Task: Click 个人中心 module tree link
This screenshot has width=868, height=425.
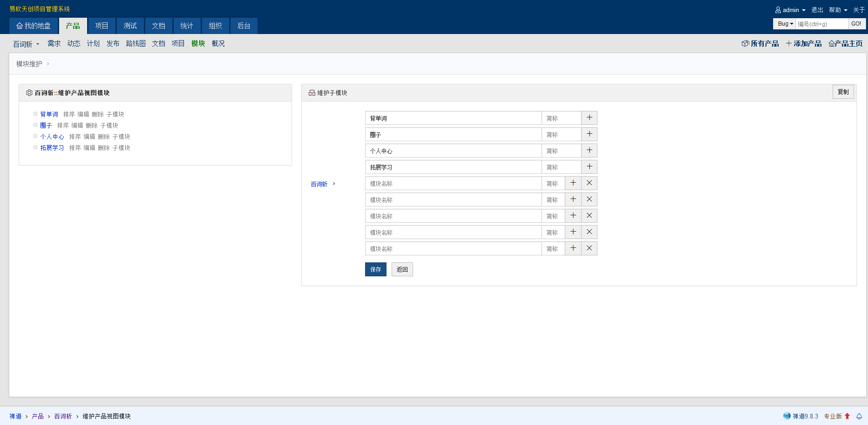Action: click(x=52, y=137)
